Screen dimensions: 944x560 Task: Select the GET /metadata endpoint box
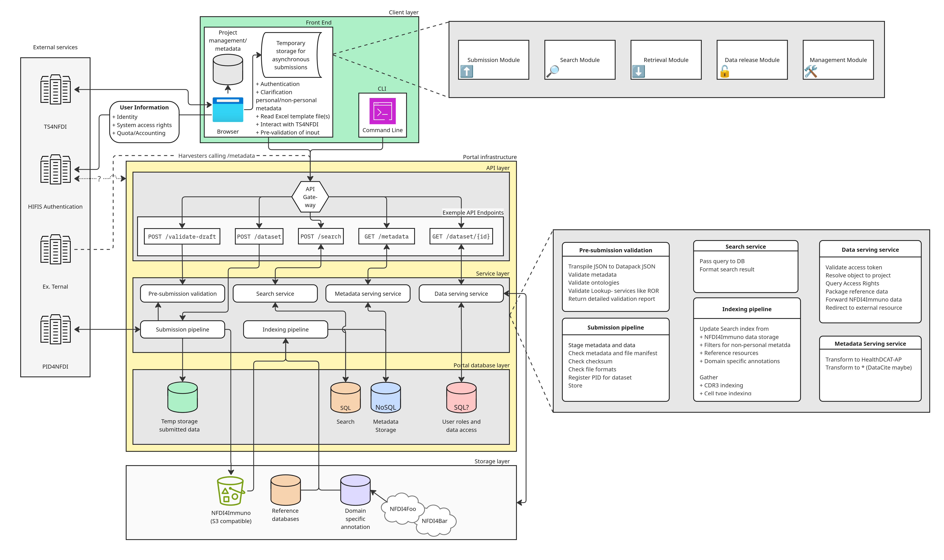[x=386, y=237]
